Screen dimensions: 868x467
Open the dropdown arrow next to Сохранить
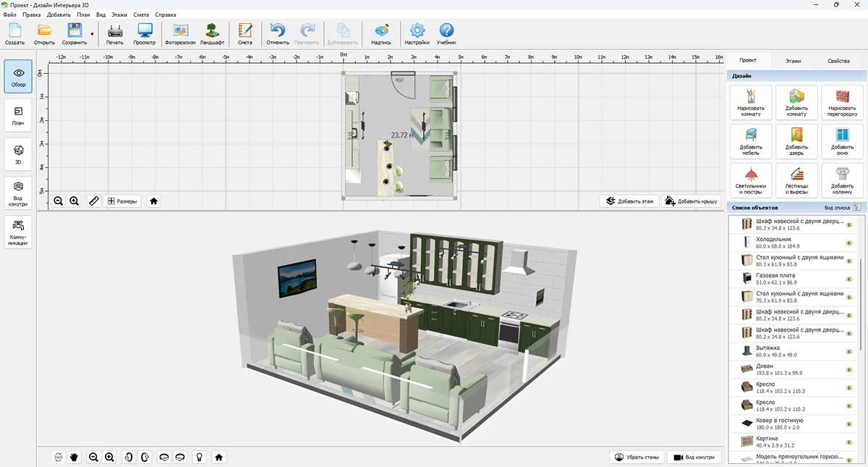(x=92, y=33)
